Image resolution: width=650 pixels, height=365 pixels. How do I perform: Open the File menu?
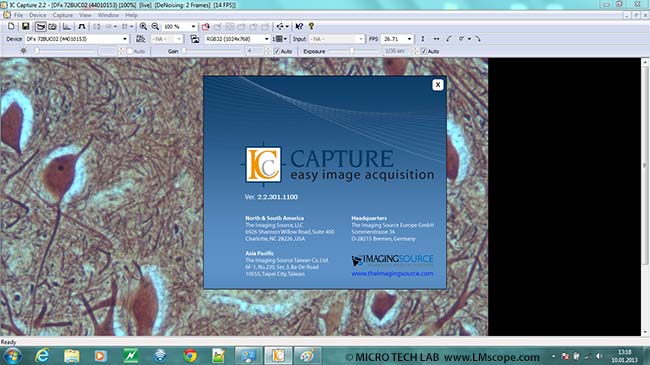tap(19, 15)
